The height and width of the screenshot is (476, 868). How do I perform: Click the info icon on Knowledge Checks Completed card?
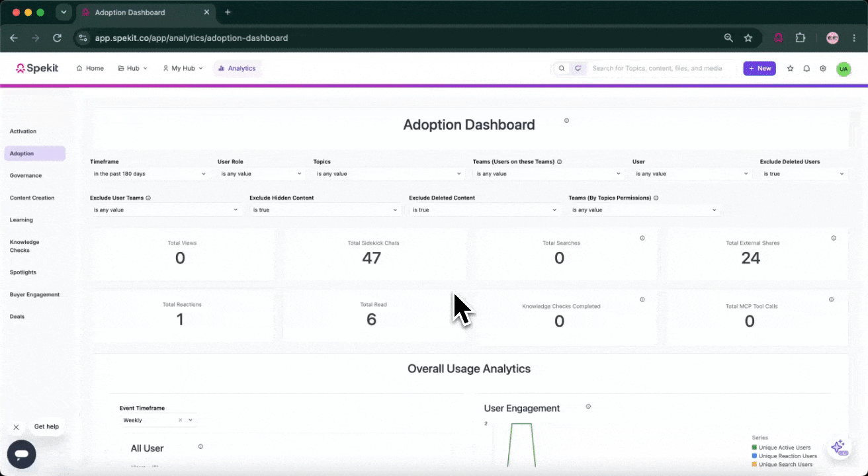642,299
